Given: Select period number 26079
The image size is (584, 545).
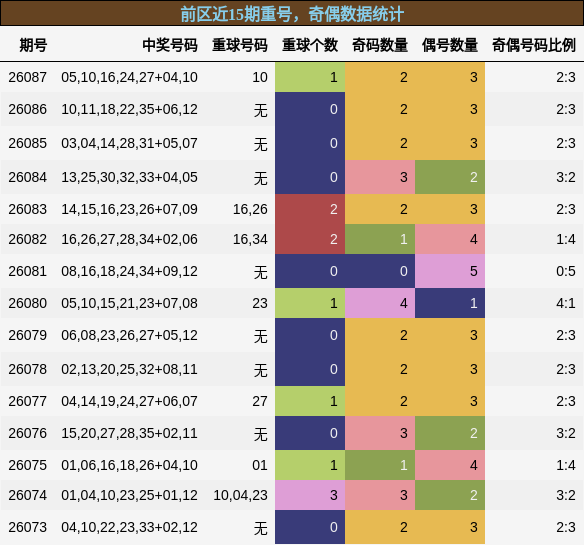Looking at the screenshot, I should 28,335.
